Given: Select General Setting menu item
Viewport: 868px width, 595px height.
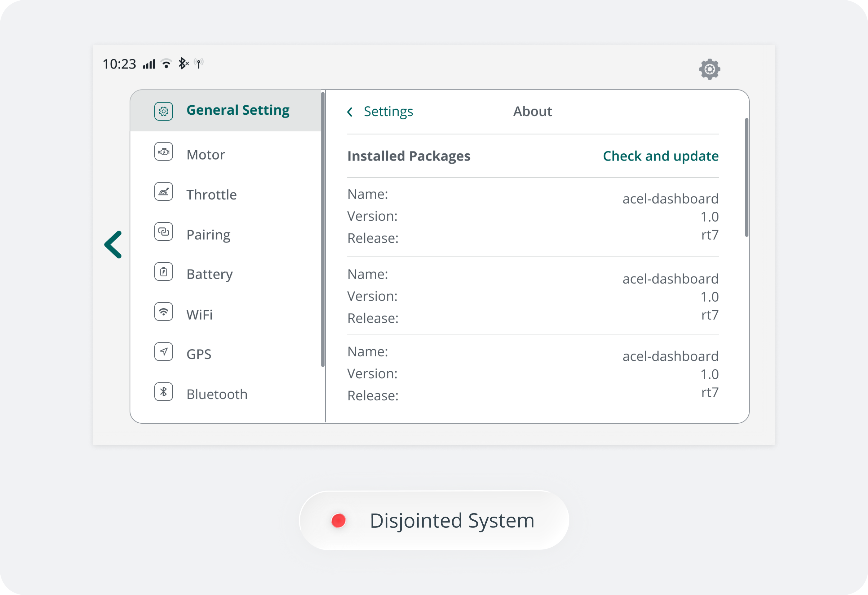Looking at the screenshot, I should point(226,111).
